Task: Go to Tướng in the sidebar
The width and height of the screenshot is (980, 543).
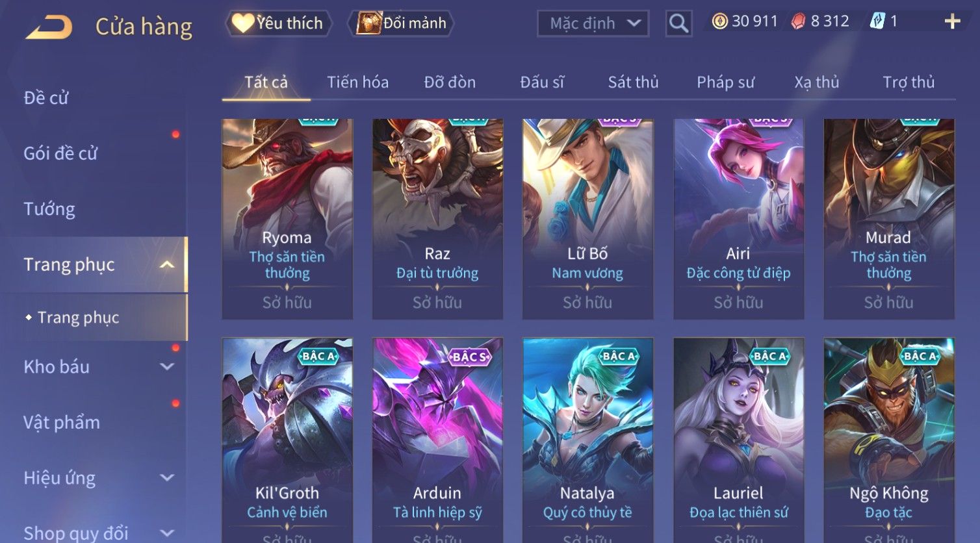Action: point(49,209)
